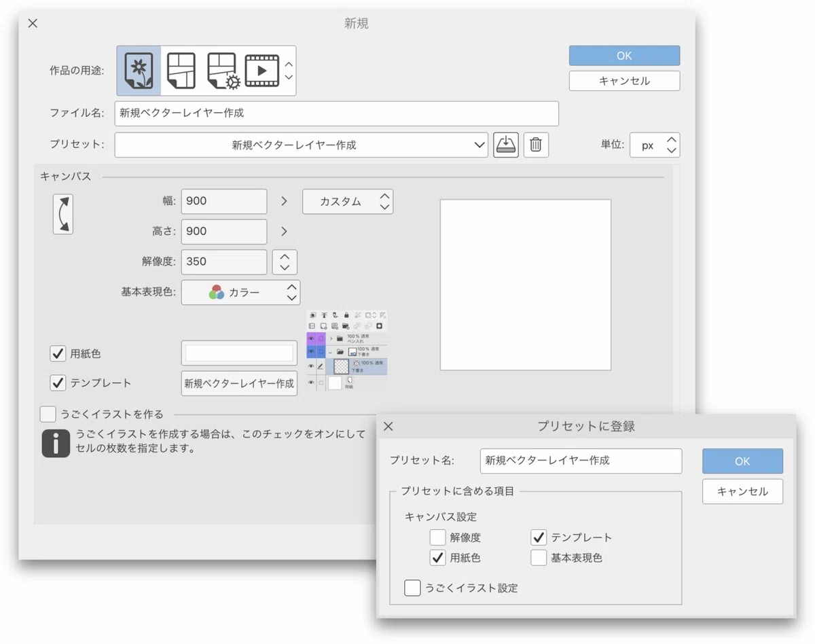Expand the 高さ height arrow
This screenshot has width=815, height=644.
tap(284, 232)
